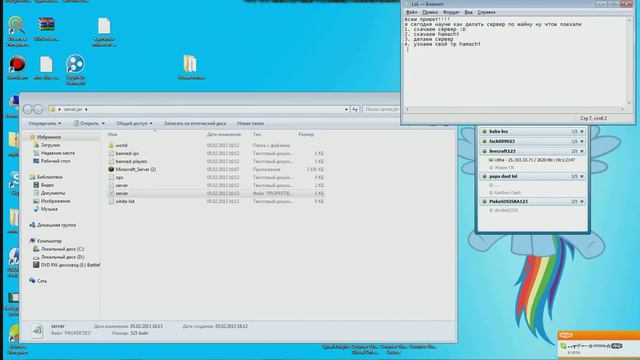Open Правка menu in Notepad
Viewport: 640px width, 360px height.
(430, 12)
